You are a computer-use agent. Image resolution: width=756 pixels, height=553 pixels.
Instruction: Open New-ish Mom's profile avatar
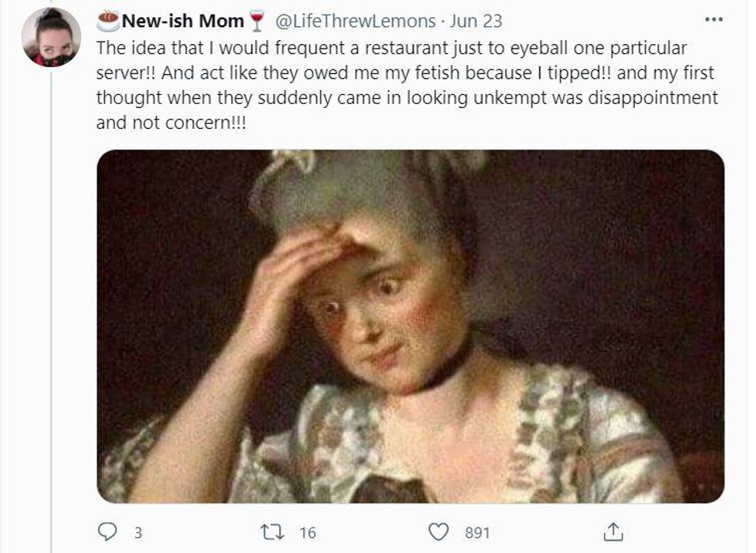tap(52, 37)
